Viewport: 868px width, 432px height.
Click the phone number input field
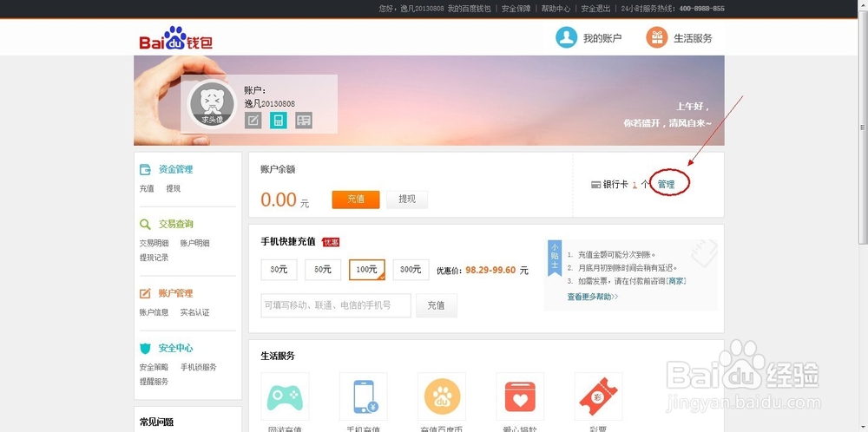coord(336,305)
